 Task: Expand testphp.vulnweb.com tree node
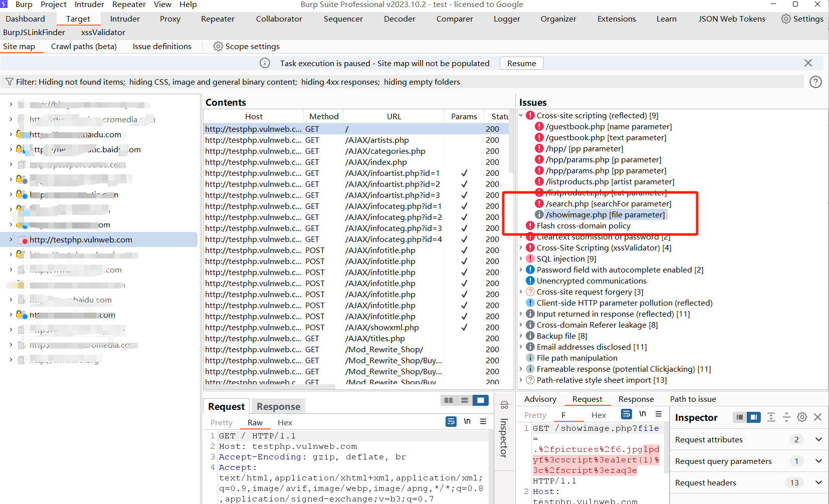pos(11,240)
